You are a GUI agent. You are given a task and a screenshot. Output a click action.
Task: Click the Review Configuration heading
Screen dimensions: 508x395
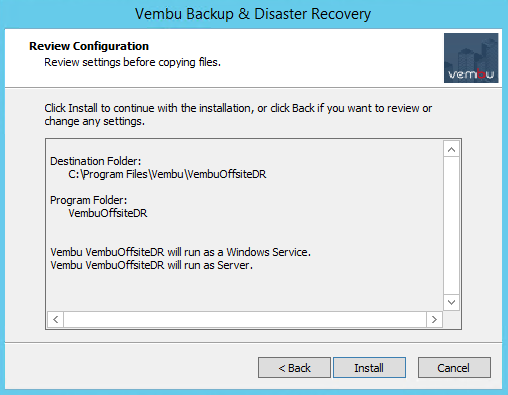pos(89,46)
